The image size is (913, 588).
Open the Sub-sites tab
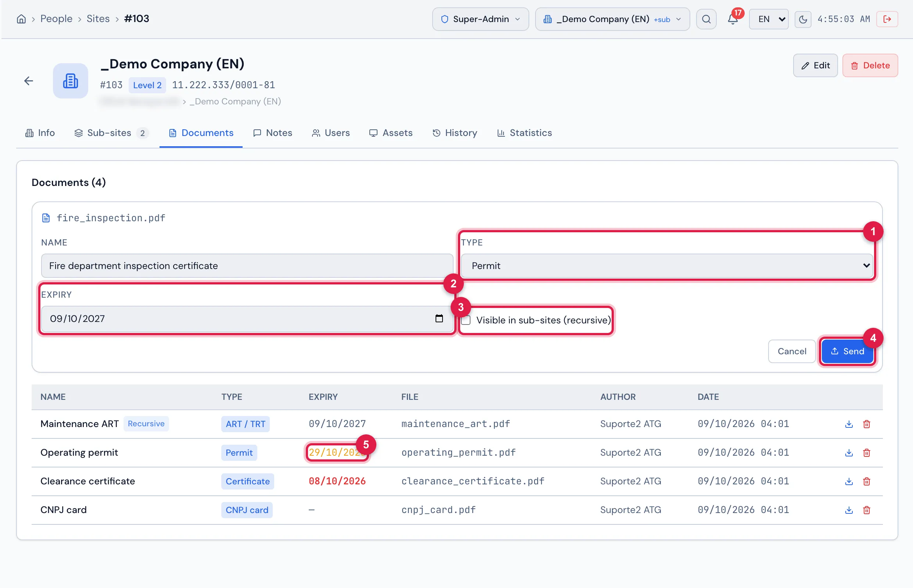[111, 133]
